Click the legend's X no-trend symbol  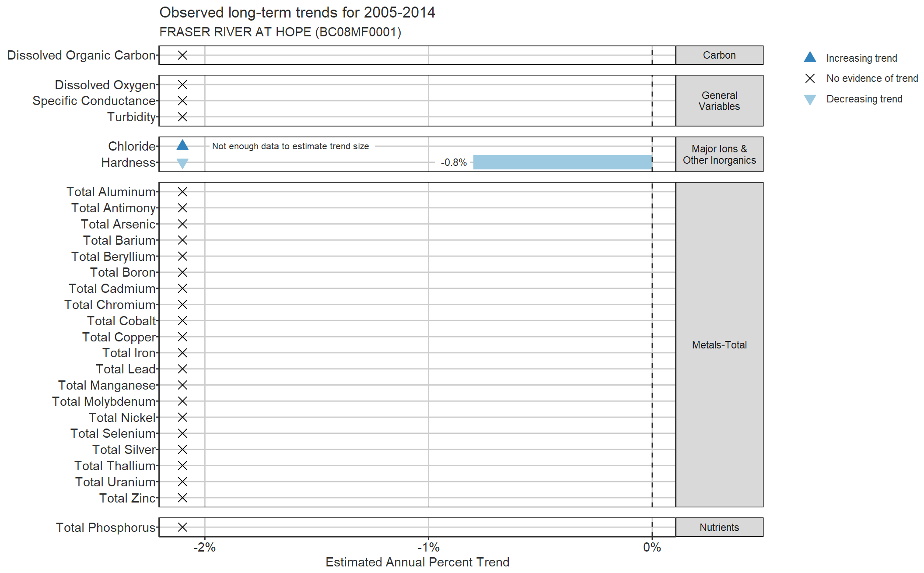[810, 78]
